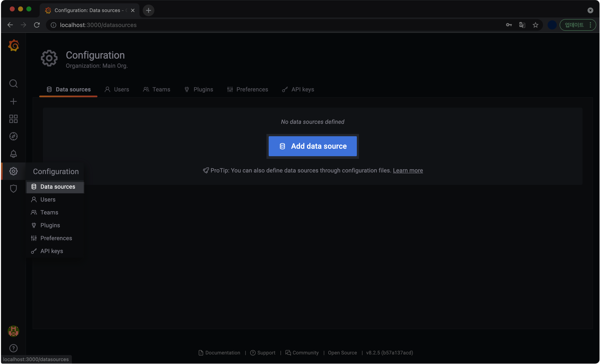Open the Search icon in left sidebar
Screen dimensions: 600x364
pyautogui.click(x=13, y=84)
